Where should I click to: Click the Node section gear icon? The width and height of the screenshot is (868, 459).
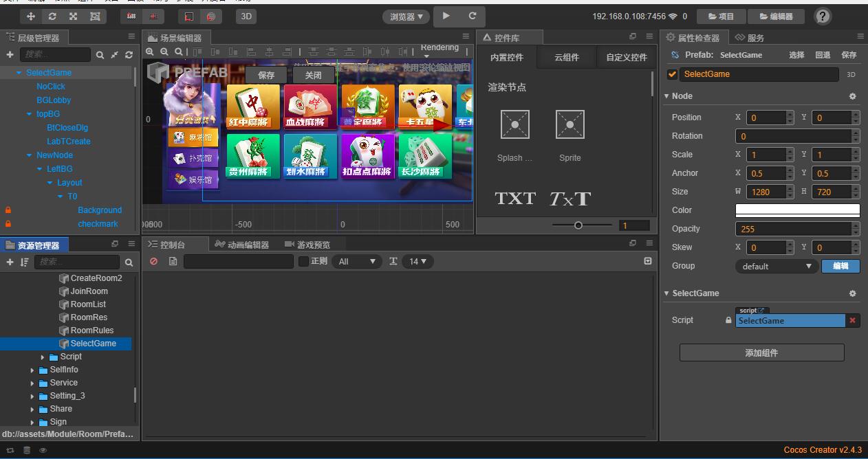tap(852, 96)
